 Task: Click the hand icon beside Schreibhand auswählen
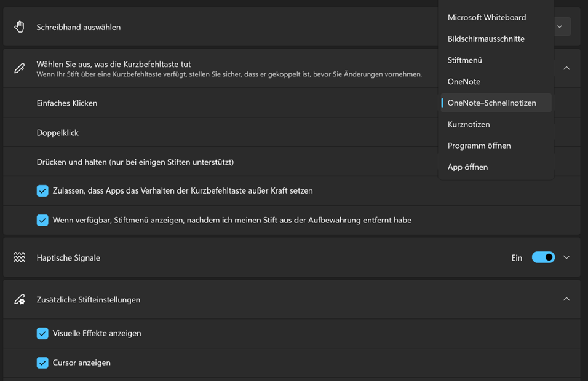pyautogui.click(x=20, y=26)
